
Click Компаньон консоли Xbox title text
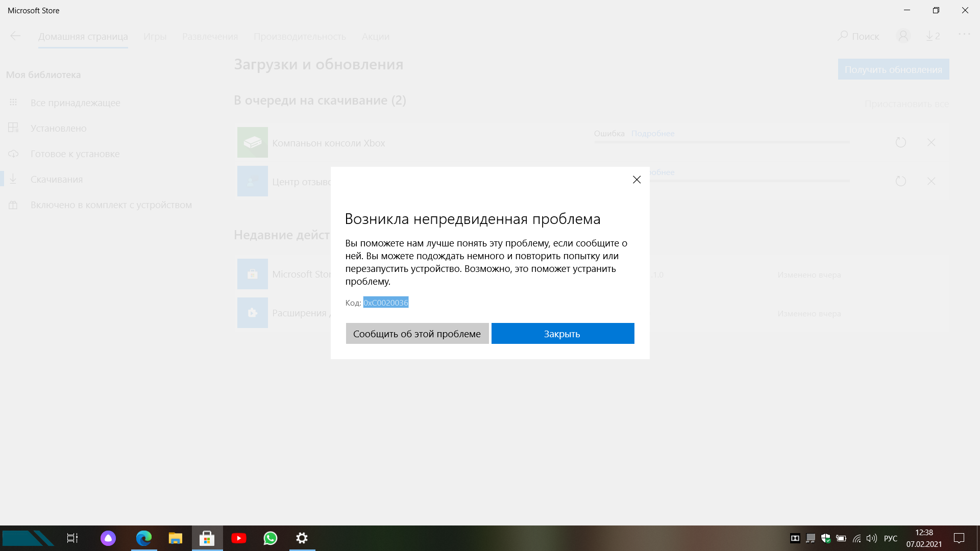tap(329, 143)
